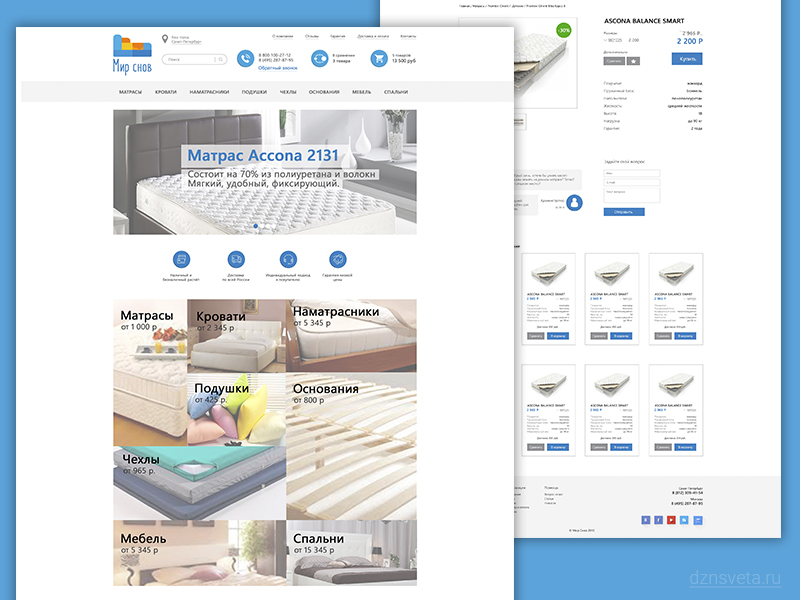The width and height of the screenshot is (800, 600).
Task: Open the blue comparison icon in header
Action: tap(319, 59)
